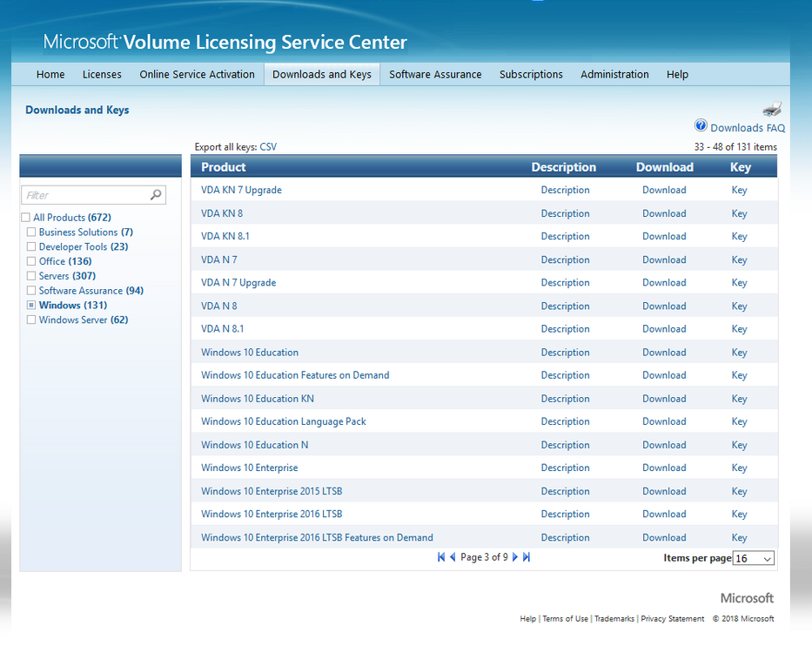Click in the Filter text field
Image resolution: width=812 pixels, height=653 pixels.
coord(85,195)
